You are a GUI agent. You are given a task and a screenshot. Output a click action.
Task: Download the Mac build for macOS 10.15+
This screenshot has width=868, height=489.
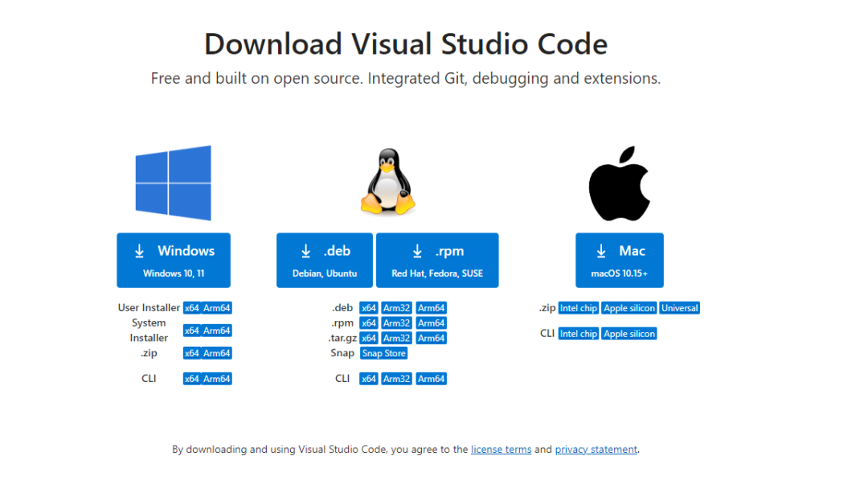[620, 261]
